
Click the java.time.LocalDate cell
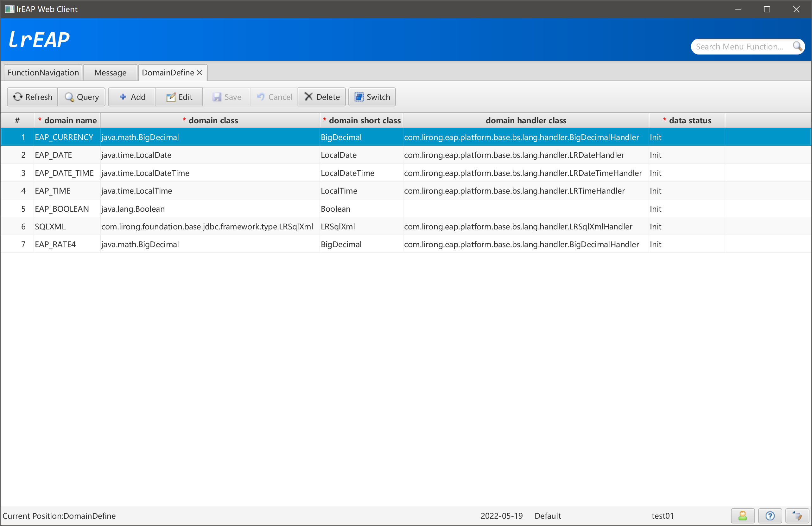(210, 155)
